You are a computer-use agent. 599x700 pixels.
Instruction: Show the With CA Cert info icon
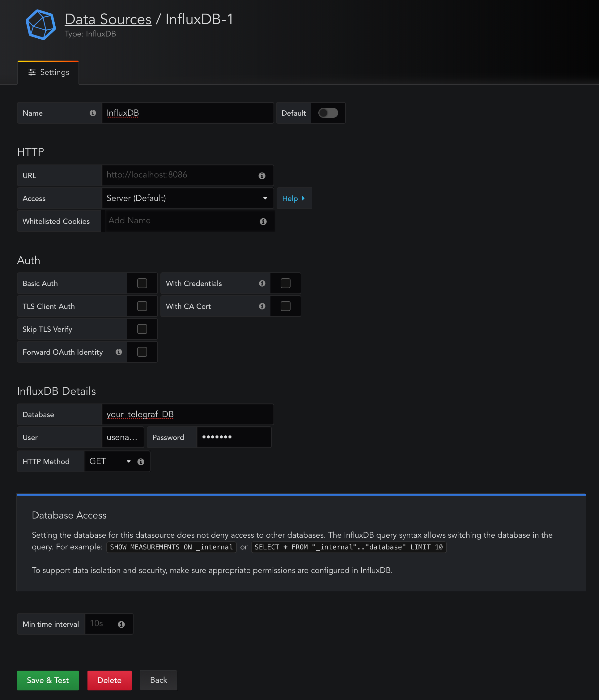(x=262, y=306)
